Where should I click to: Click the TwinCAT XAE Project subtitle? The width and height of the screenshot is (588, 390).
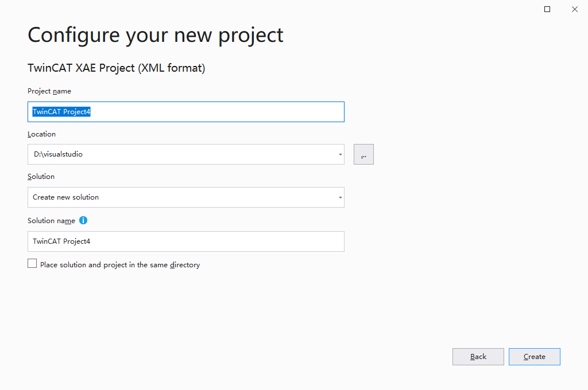(x=116, y=68)
